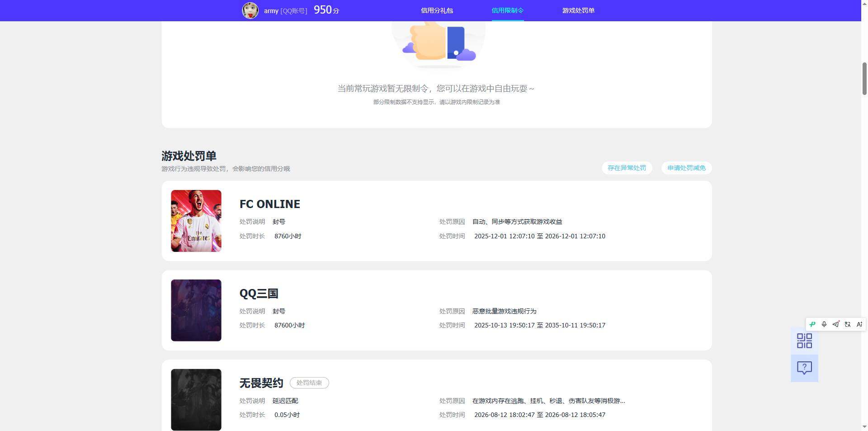This screenshot has width=868, height=431.
Task: Click 恶意批量游戏违规行为 reason text
Action: [505, 311]
